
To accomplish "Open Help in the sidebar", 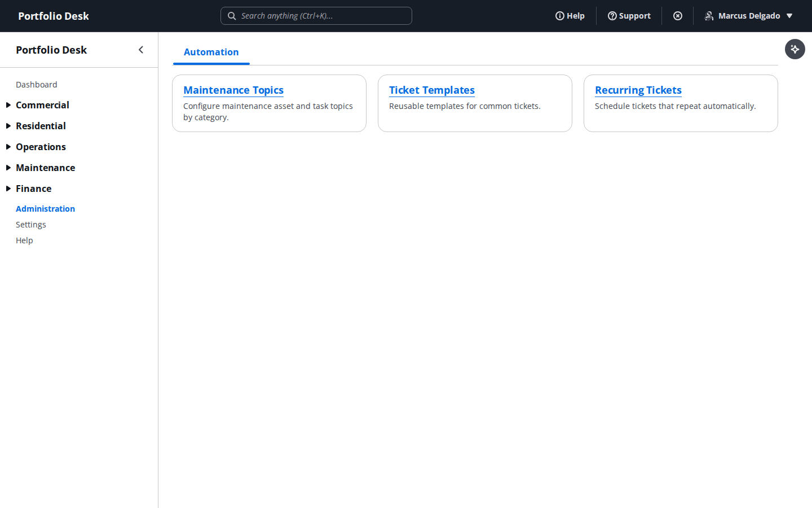I will [x=24, y=240].
